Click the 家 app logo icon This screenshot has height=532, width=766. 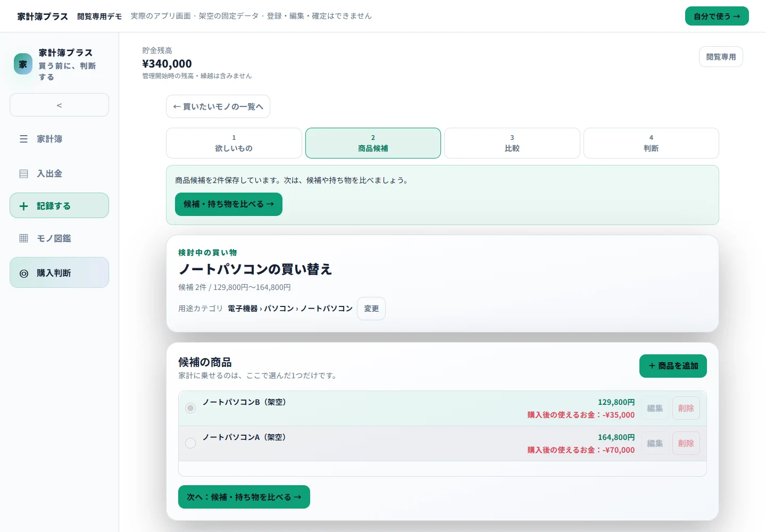(x=23, y=64)
